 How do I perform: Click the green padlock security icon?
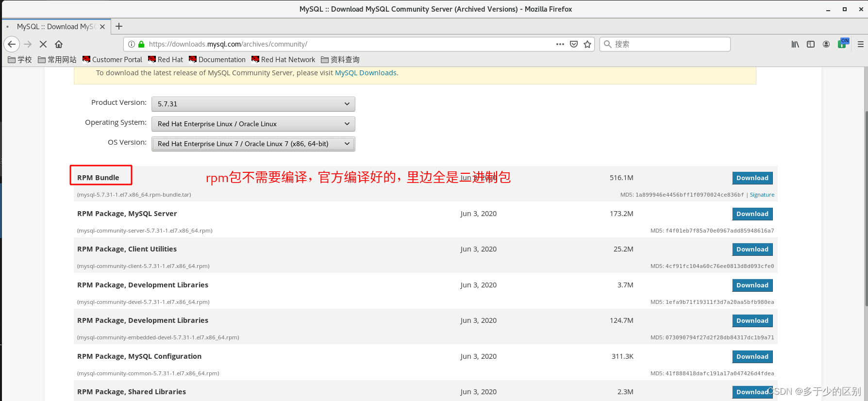tap(141, 44)
